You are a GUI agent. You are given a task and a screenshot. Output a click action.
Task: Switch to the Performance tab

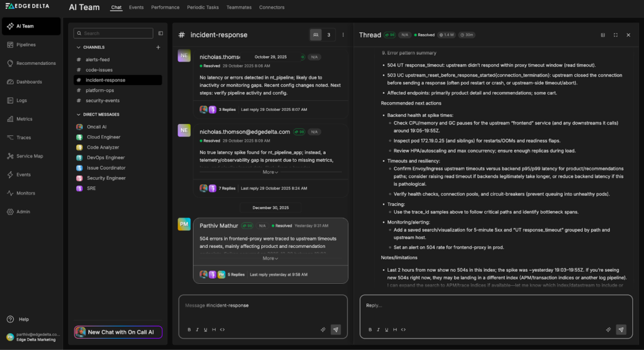coord(165,8)
